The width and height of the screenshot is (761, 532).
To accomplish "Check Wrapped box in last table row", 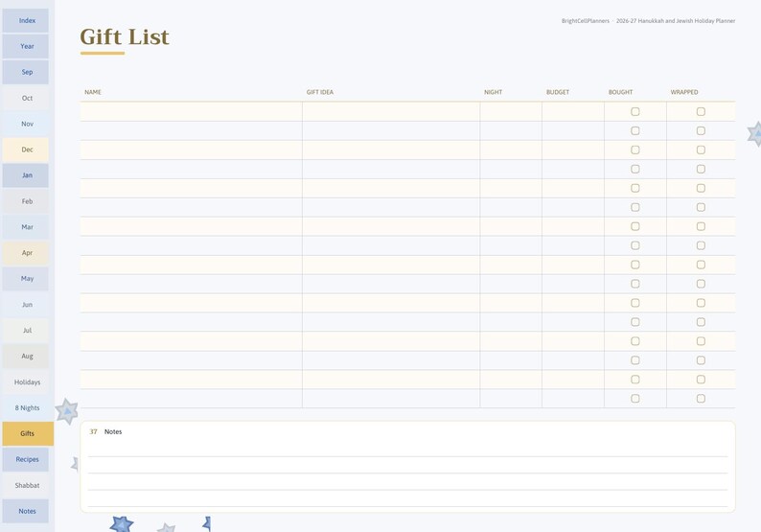I will pyautogui.click(x=701, y=399).
